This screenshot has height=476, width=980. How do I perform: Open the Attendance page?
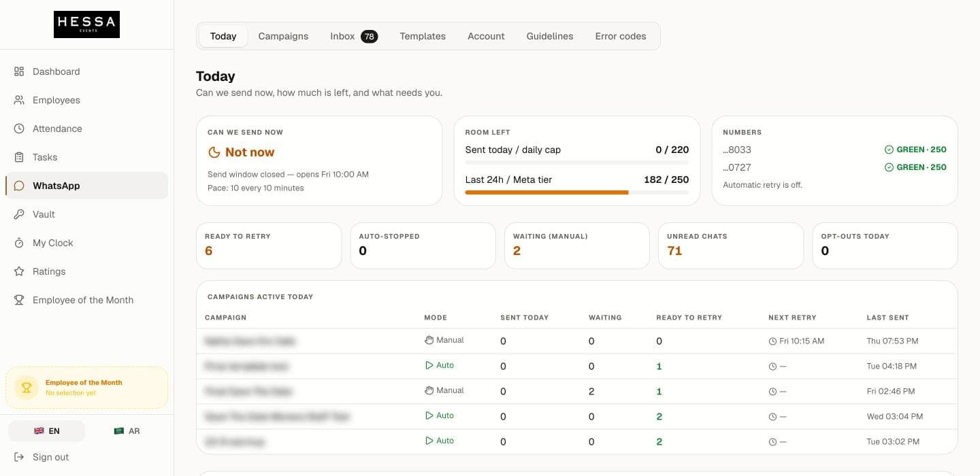pyautogui.click(x=86, y=129)
